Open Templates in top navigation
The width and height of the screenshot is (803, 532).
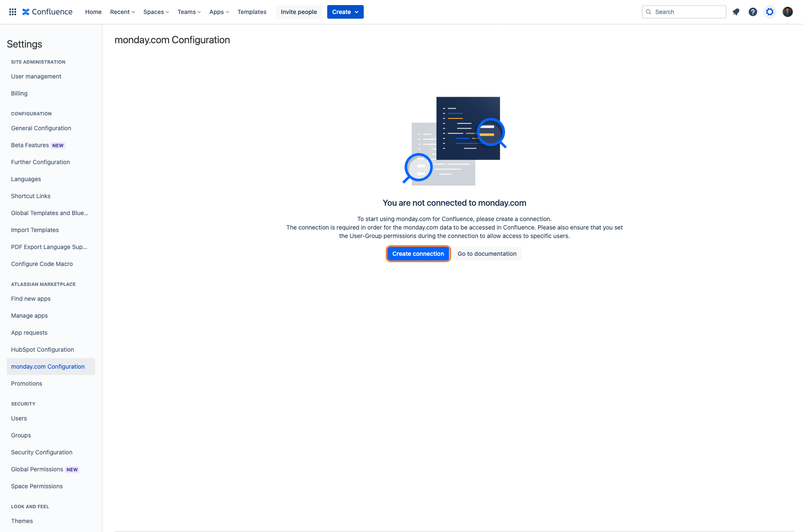[x=252, y=12]
